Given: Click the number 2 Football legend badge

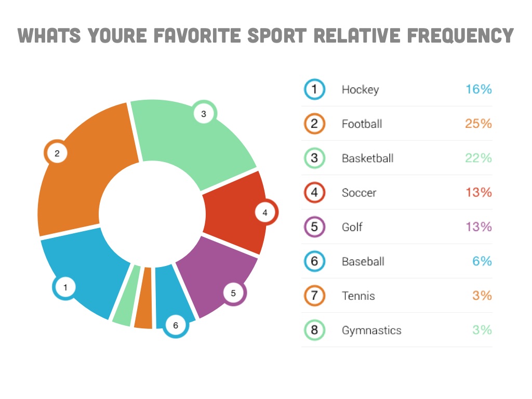Looking at the screenshot, I should tap(314, 124).
